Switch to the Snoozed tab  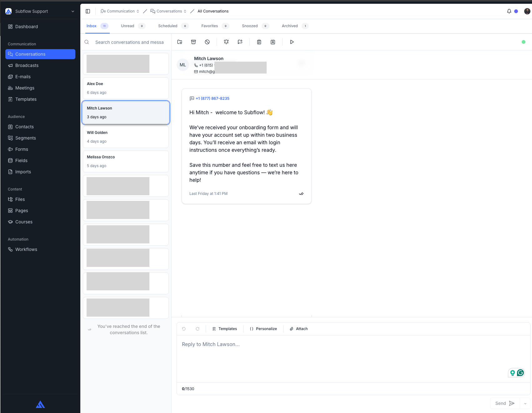pos(255,26)
